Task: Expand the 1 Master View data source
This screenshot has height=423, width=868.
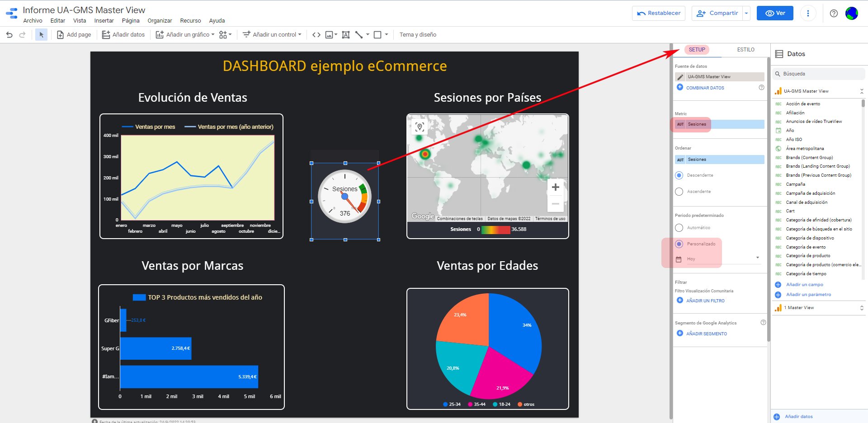Action: coord(862,308)
